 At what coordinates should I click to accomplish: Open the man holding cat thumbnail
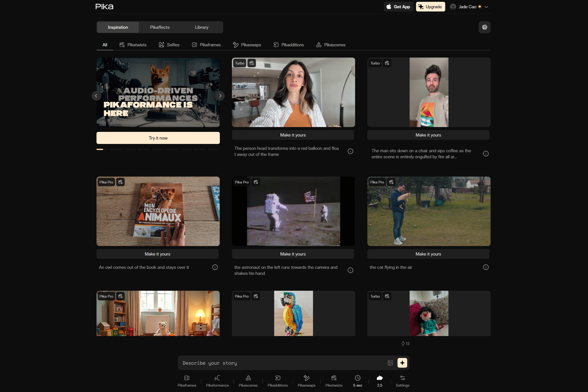429,211
